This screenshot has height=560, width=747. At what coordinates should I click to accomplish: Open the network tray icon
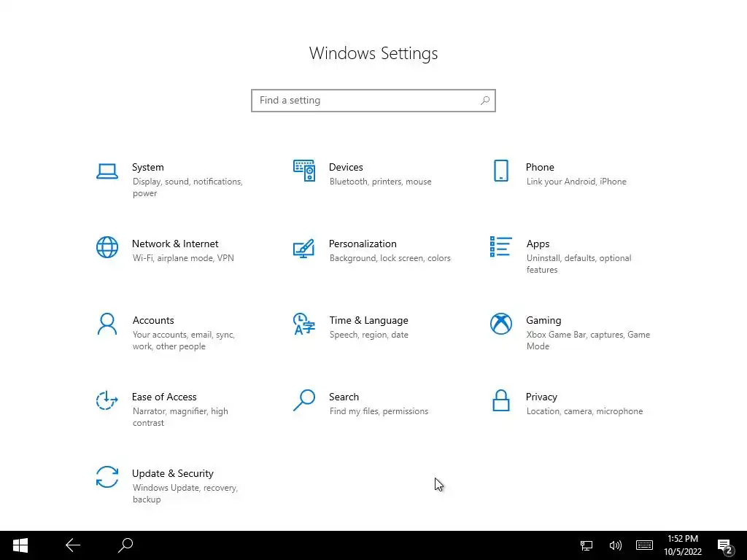[x=587, y=545]
